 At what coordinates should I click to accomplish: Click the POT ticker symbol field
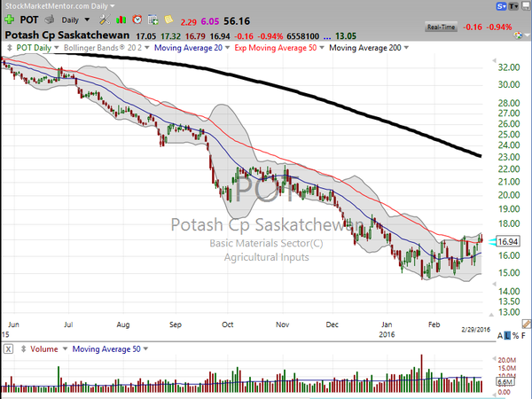tap(29, 20)
